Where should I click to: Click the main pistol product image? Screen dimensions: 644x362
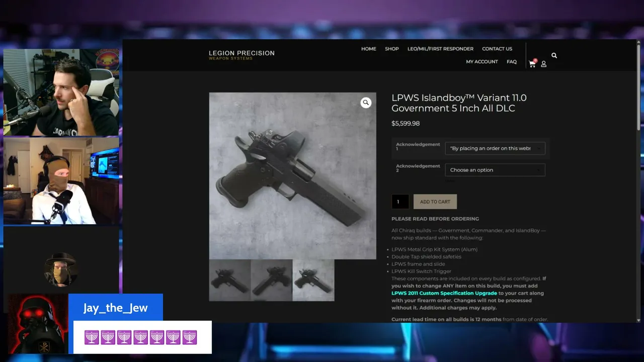coord(292,175)
